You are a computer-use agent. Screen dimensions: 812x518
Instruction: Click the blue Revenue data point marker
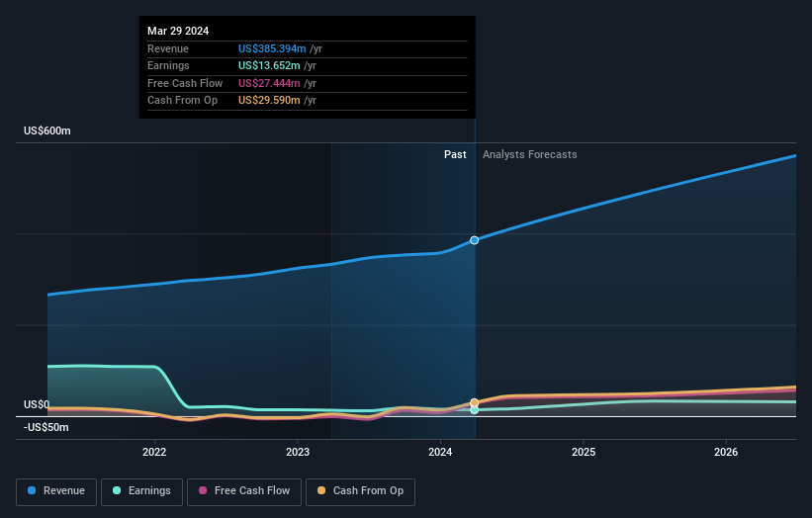tap(475, 240)
